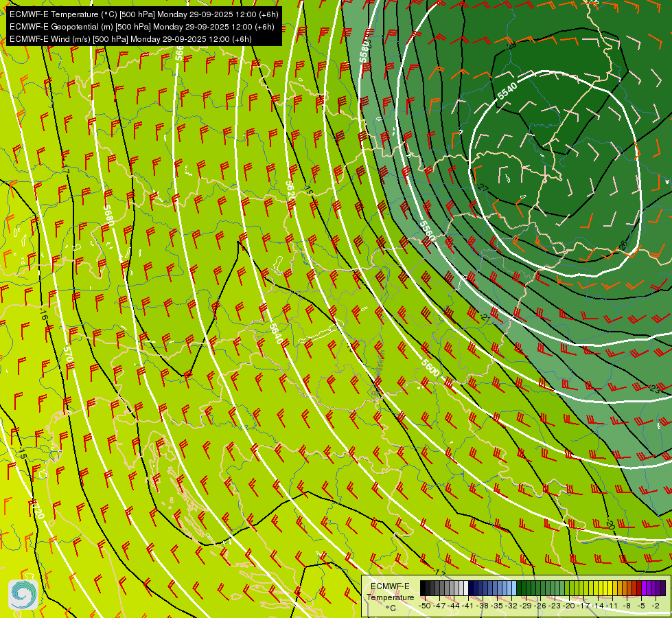The image size is (672, 618).
Task: Click the -21 isotherm label on the map
Action: click(485, 317)
